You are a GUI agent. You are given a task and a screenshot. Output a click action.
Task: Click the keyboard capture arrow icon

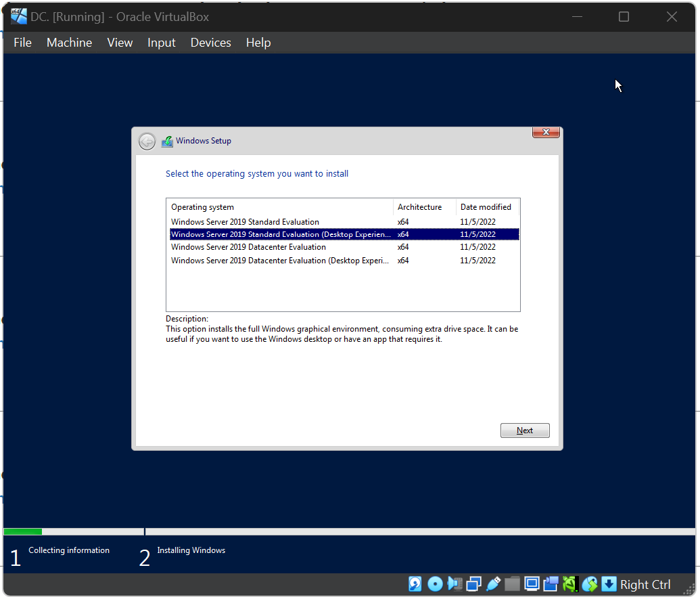click(609, 583)
